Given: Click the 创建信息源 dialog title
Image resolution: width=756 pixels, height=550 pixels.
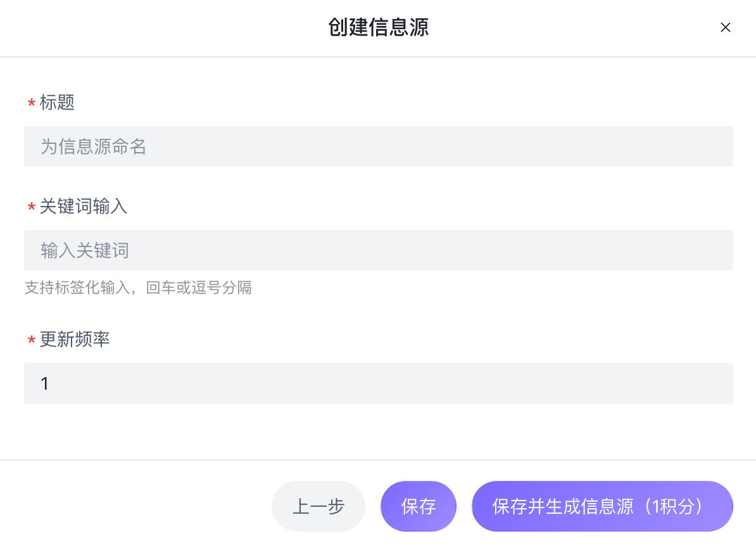Looking at the screenshot, I should (x=378, y=27).
